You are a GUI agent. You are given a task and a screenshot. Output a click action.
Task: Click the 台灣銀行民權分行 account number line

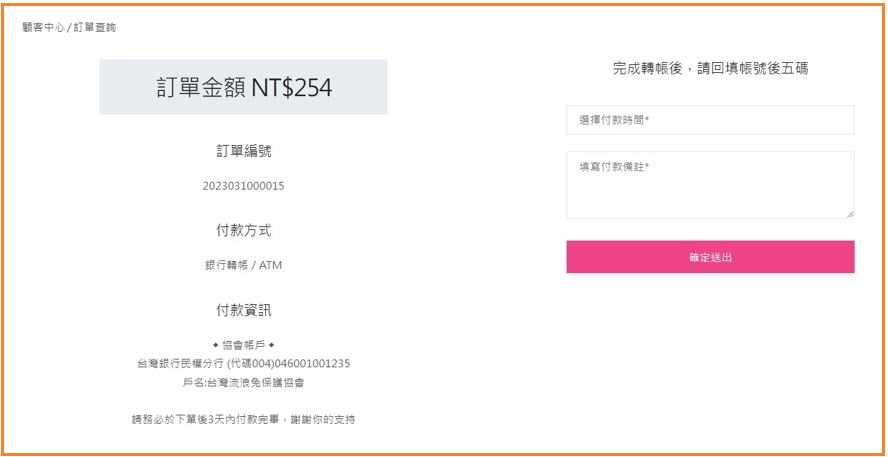click(243, 363)
